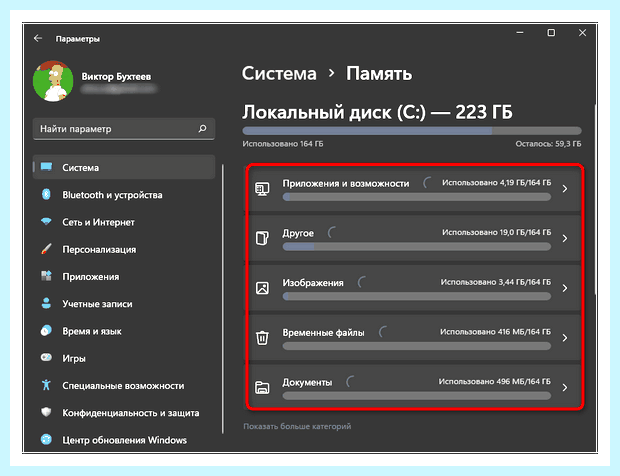Open Система settings section
The image size is (620, 476).
coord(124,167)
